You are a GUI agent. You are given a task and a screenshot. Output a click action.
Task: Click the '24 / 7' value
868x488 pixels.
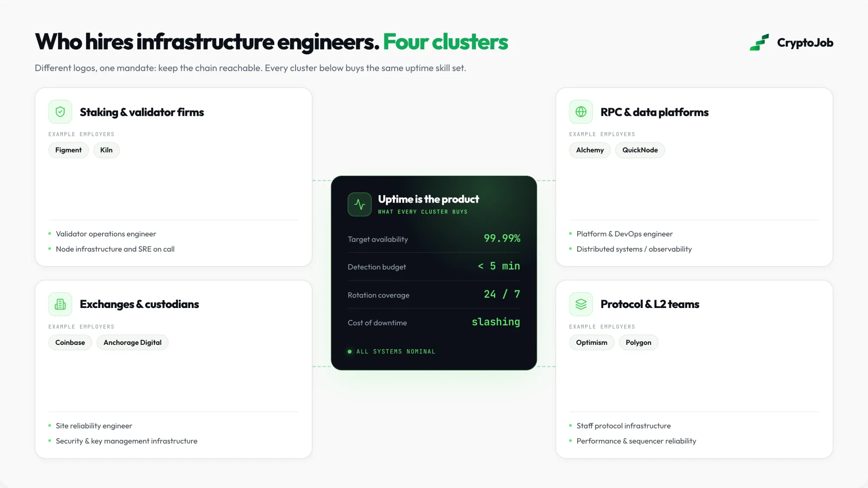(x=502, y=294)
